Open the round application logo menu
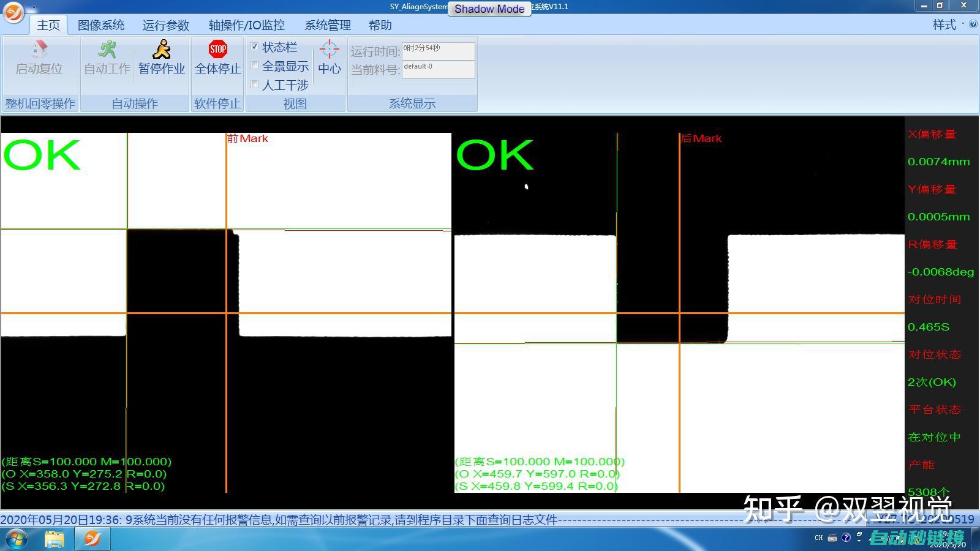This screenshot has height=551, width=980. (x=13, y=12)
